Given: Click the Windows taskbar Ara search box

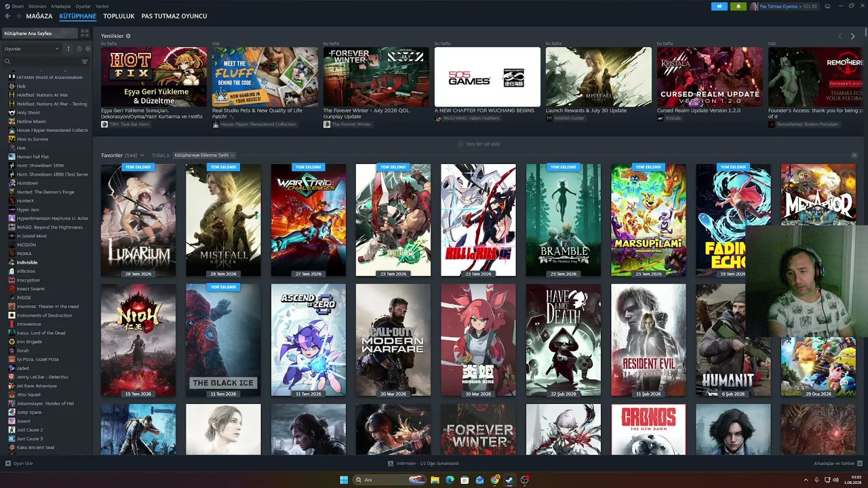Looking at the screenshot, I should click(x=389, y=480).
